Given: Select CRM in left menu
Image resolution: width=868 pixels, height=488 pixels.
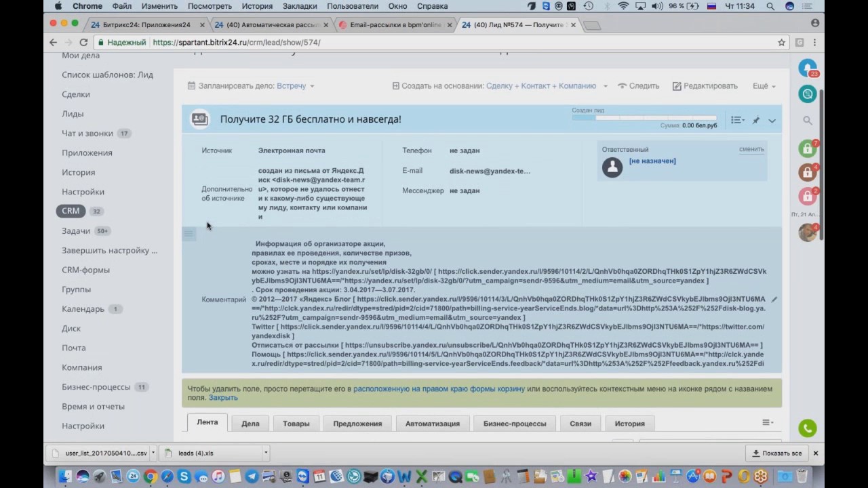Looking at the screenshot, I should (x=71, y=211).
